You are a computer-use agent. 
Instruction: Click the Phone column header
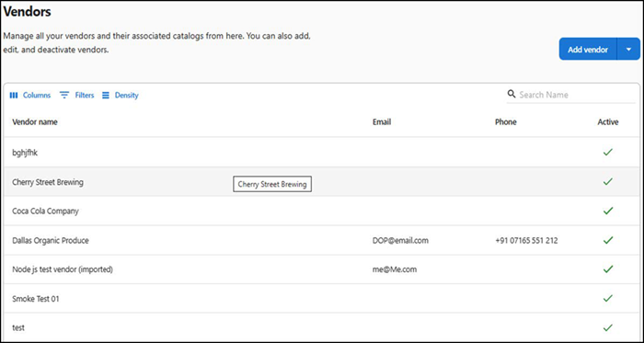[506, 122]
